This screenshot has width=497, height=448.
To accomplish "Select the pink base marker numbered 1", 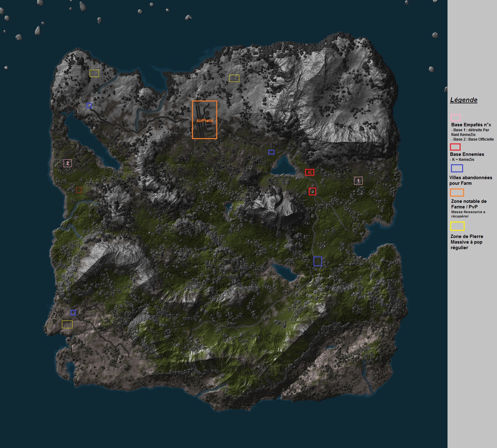I will 358,181.
